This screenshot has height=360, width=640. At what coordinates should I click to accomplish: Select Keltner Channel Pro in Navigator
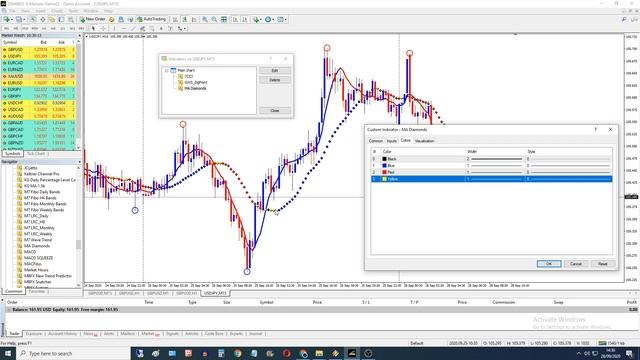click(41, 173)
